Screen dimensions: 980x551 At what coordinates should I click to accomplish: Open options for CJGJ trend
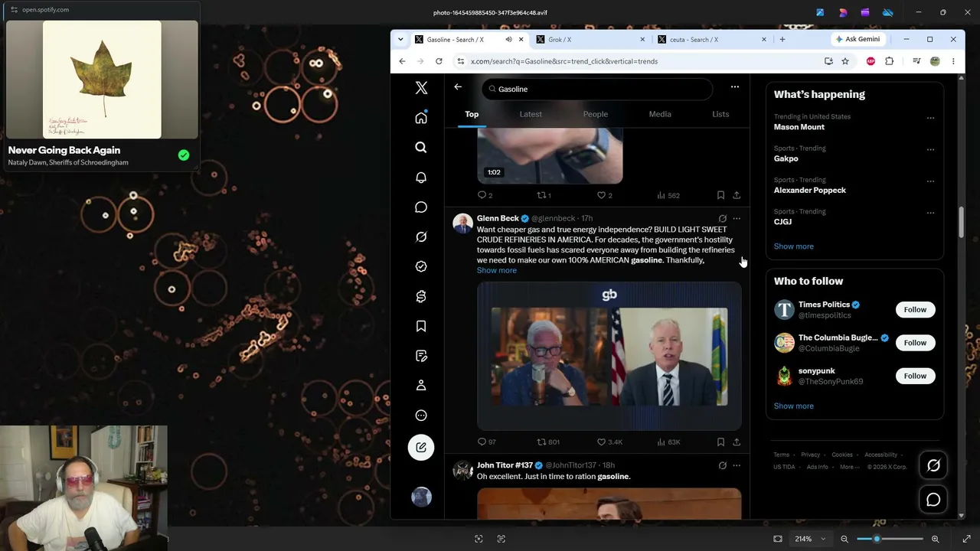(x=930, y=213)
